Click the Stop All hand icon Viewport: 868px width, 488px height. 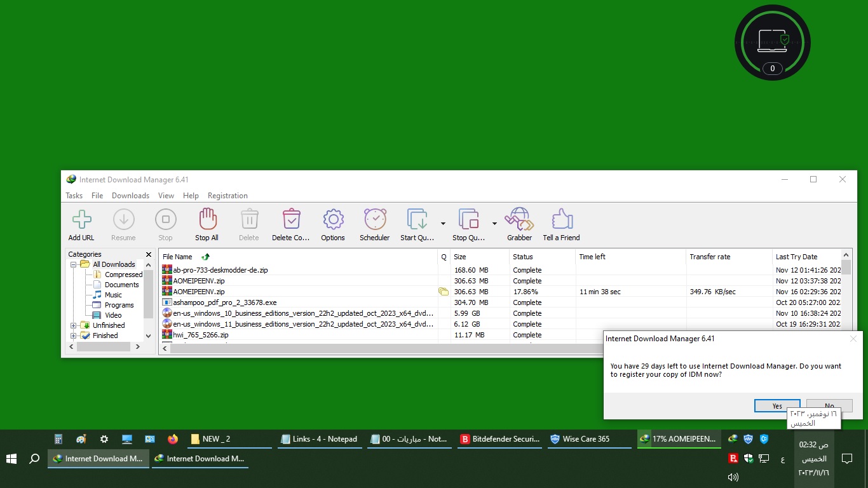click(x=207, y=220)
